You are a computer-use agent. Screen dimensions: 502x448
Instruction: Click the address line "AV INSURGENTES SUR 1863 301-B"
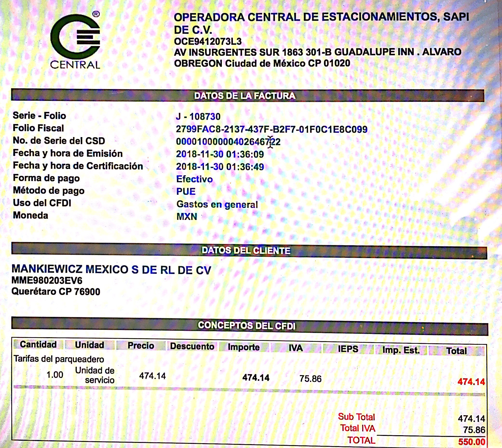click(253, 52)
